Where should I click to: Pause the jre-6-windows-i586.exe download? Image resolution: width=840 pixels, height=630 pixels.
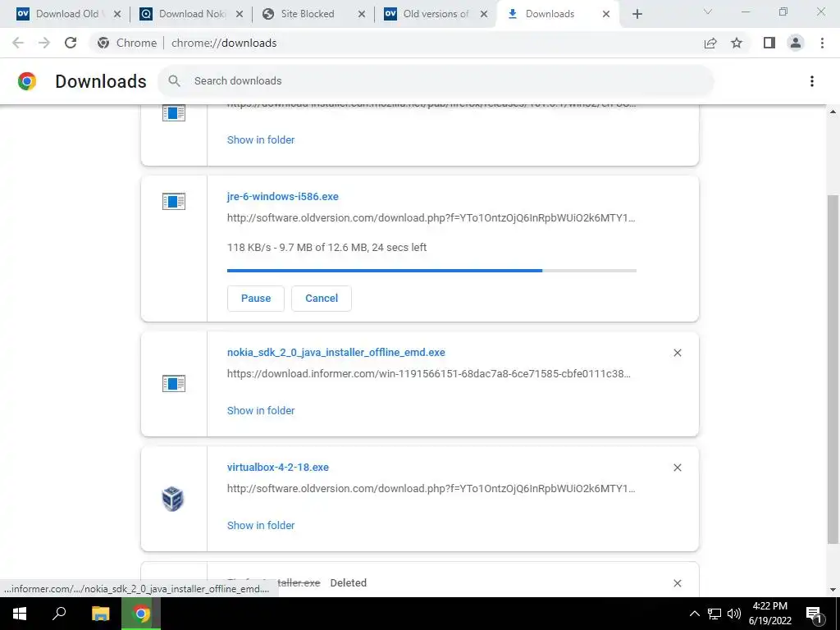pyautogui.click(x=256, y=299)
